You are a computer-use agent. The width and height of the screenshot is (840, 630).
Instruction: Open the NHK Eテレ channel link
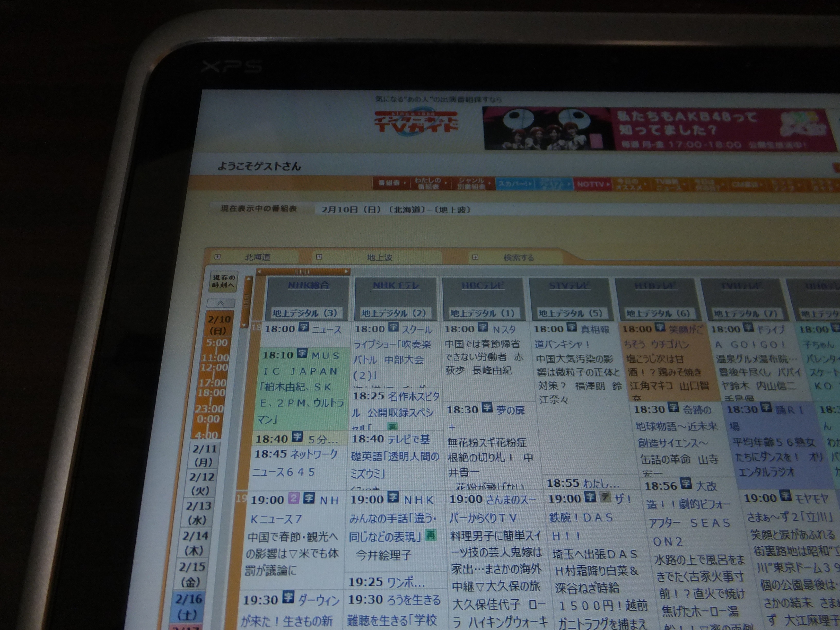[x=396, y=286]
